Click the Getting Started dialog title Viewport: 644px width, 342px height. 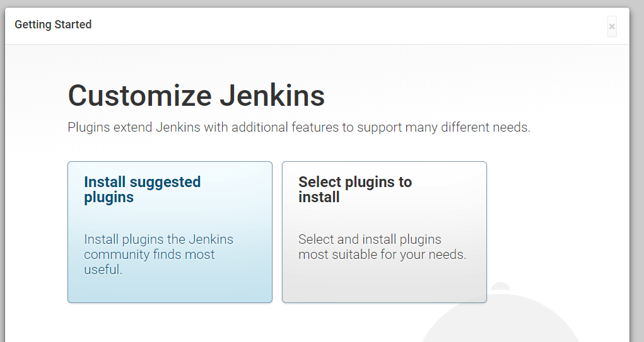pyautogui.click(x=53, y=25)
